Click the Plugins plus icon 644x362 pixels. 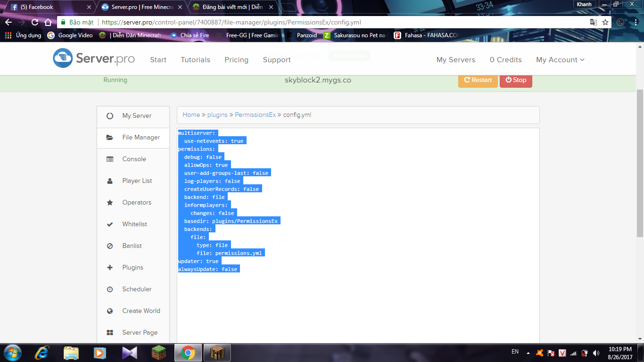point(110,268)
